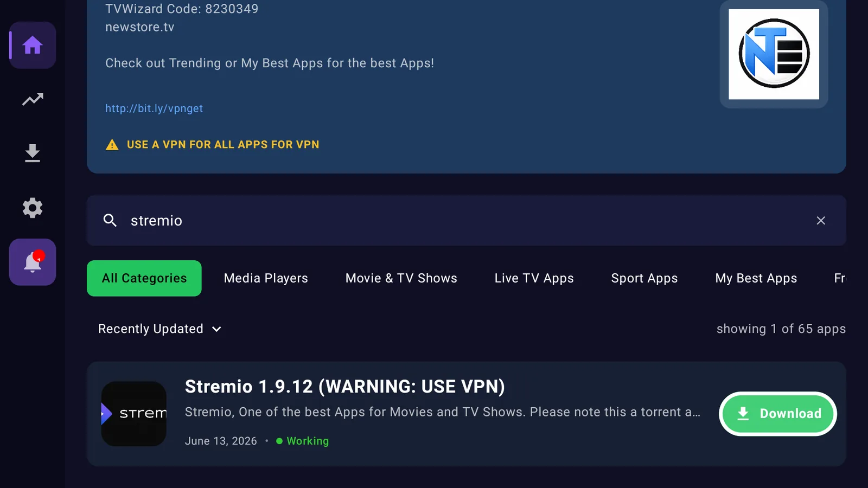Open the Downloads icon in sidebar

33,153
